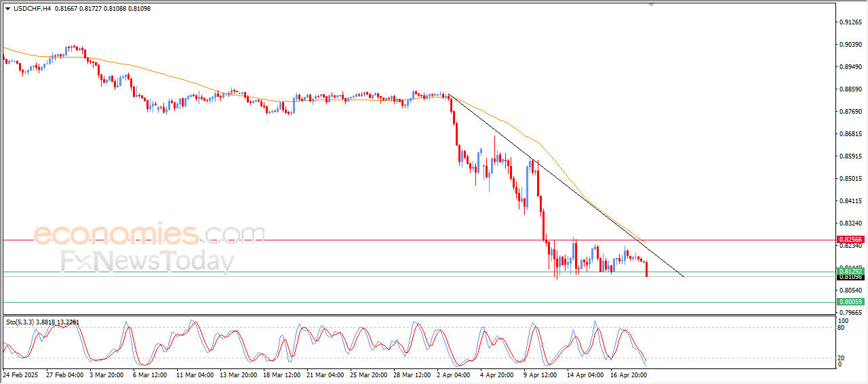Click the 14 Apr 04:00 time label
This screenshot has width=868, height=384.
585,374
